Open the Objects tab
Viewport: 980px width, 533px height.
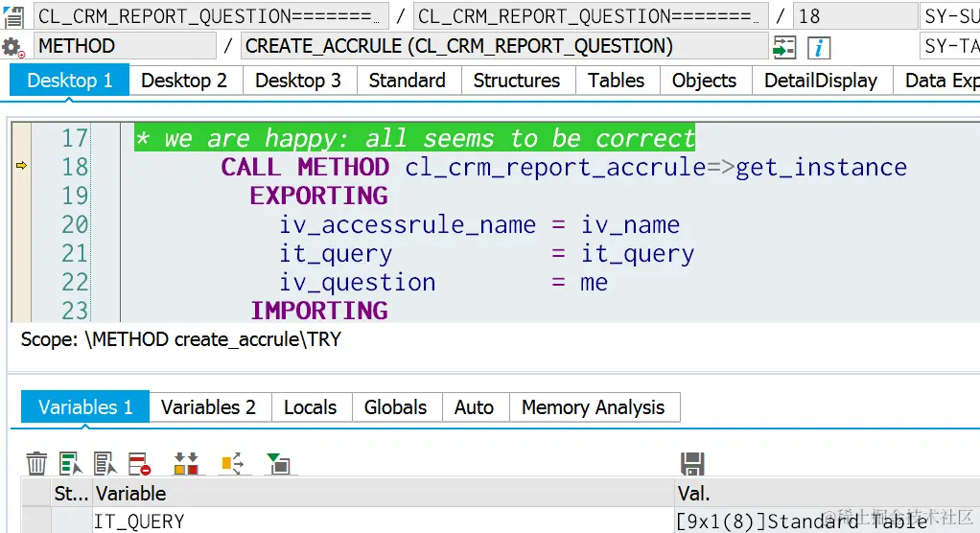click(704, 81)
